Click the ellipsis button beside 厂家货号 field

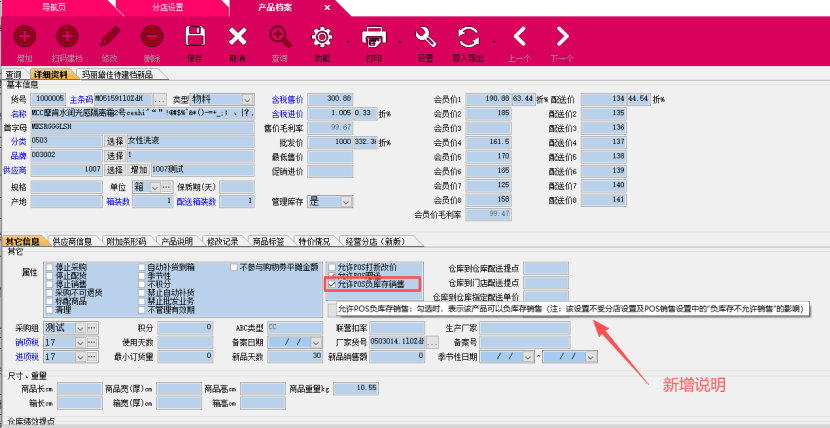pyautogui.click(x=432, y=342)
